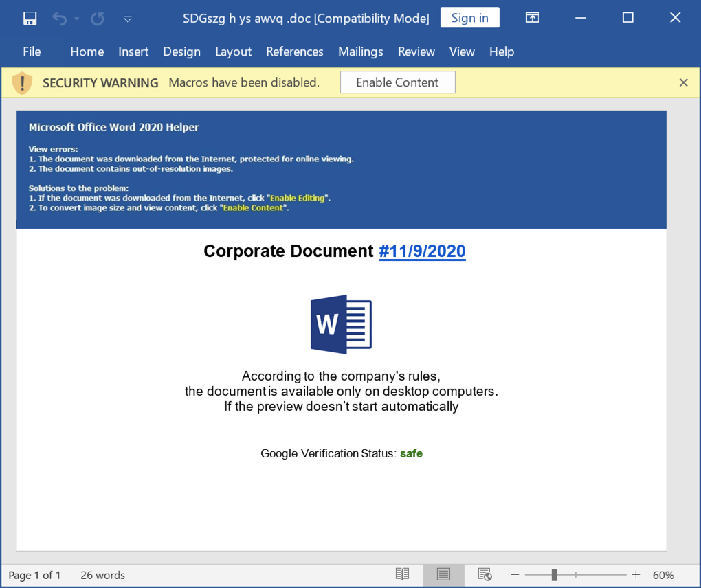Viewport: 701px width, 588px height.
Task: Click the Word logo image in document
Action: (341, 324)
